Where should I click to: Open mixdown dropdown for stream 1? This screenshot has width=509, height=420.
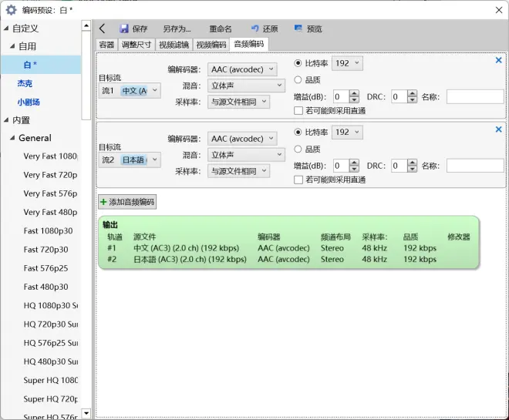pyautogui.click(x=246, y=86)
